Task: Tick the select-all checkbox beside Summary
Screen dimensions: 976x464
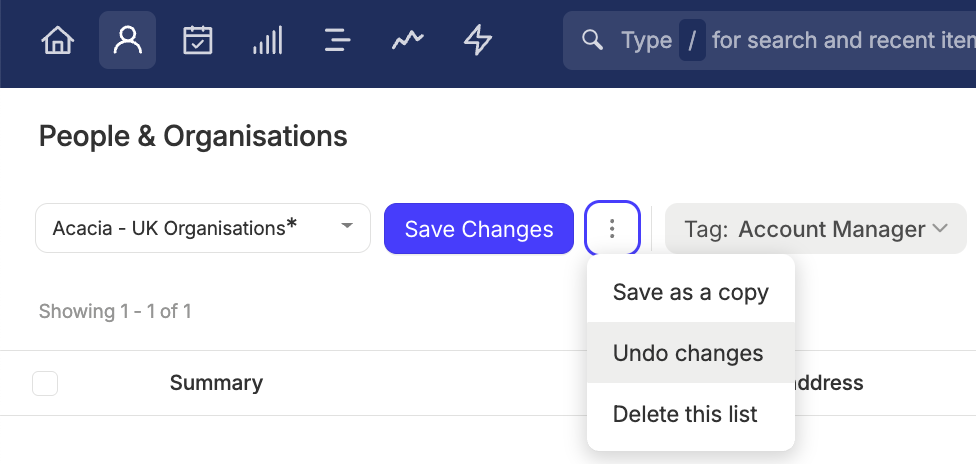Action: (x=45, y=383)
